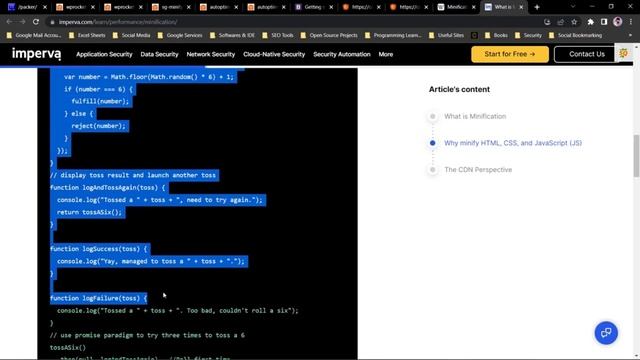Open the browser side panel
Viewport: 640px width, 360px height.
(604, 22)
